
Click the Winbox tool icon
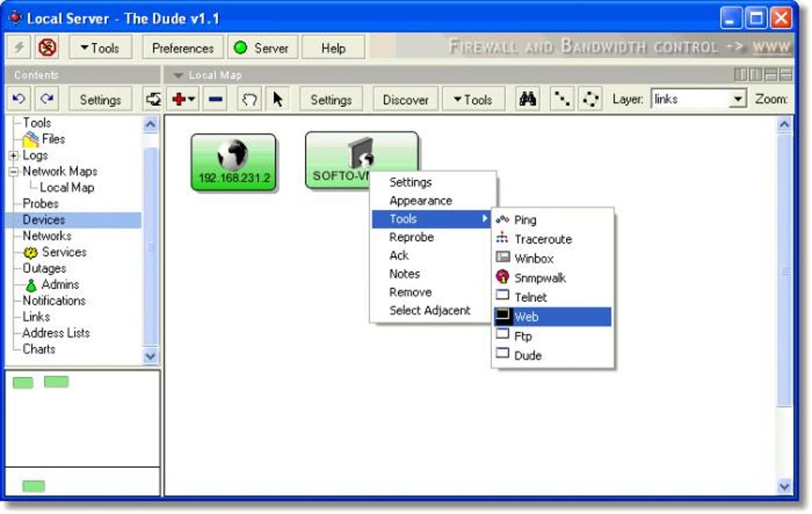pos(502,257)
